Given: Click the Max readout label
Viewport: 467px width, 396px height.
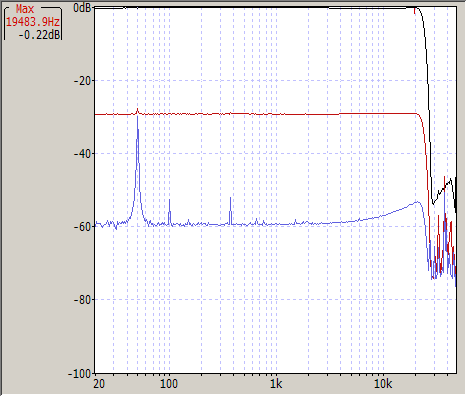Looking at the screenshot, I should point(25,9).
